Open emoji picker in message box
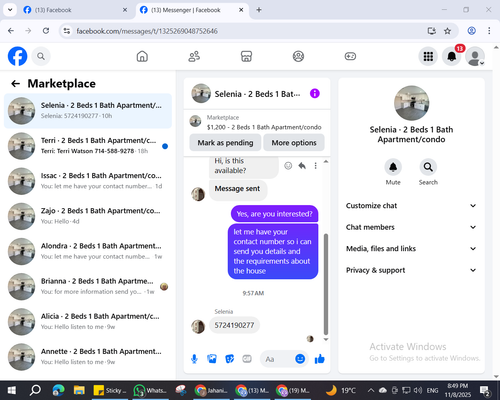The height and width of the screenshot is (400, 500). pos(300,359)
